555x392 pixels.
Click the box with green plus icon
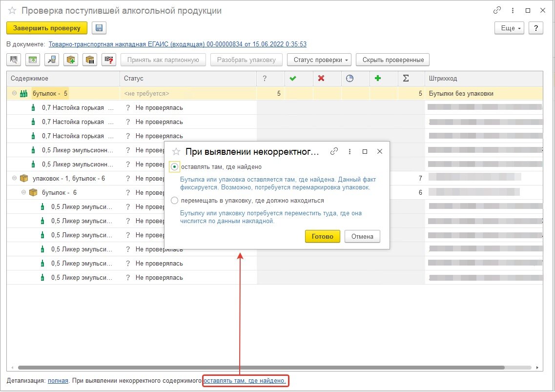(71, 60)
